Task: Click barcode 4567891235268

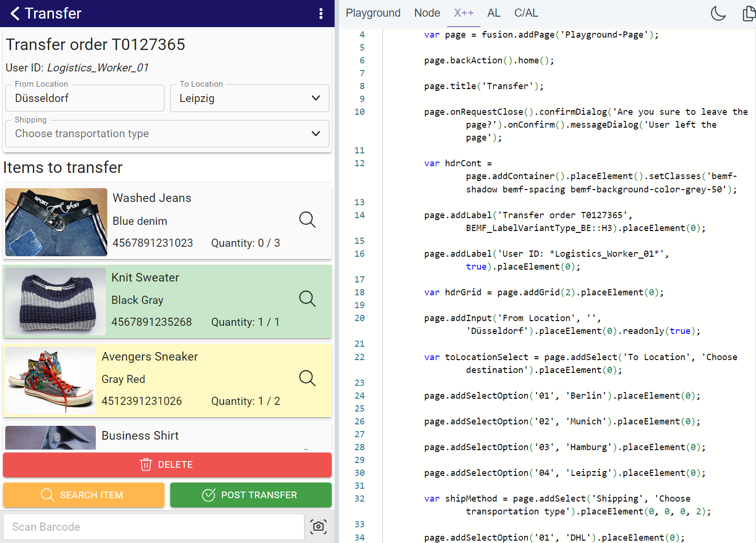Action: (x=152, y=322)
